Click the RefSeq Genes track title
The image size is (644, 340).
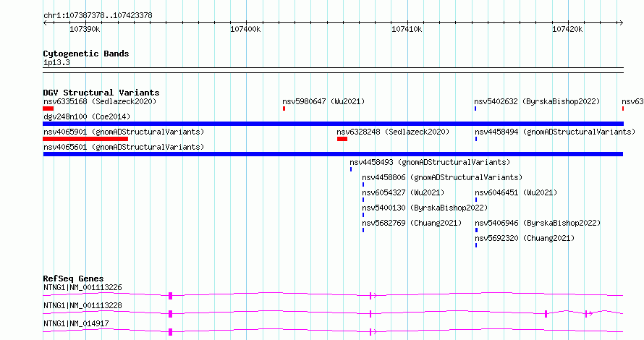coord(73,279)
